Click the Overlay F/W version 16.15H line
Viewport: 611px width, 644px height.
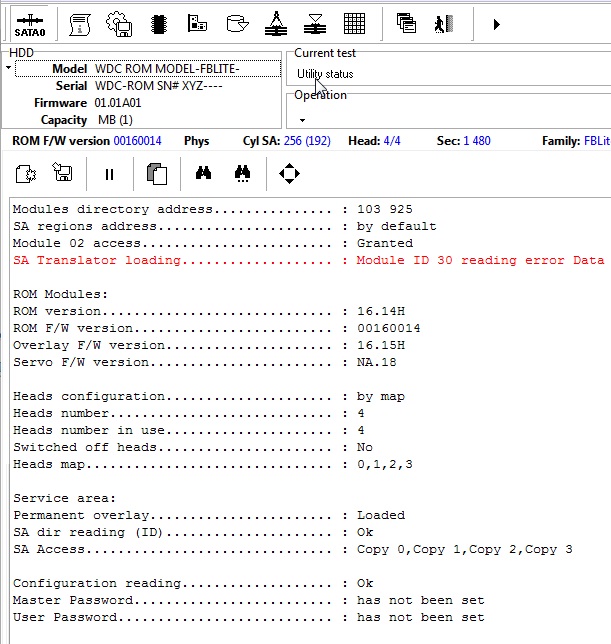(209, 345)
